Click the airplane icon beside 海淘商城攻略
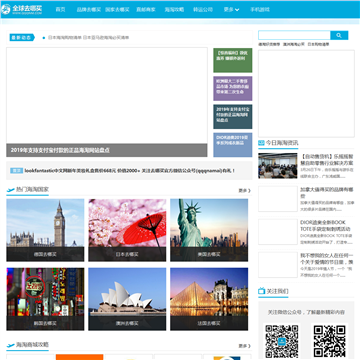 coord(11,345)
